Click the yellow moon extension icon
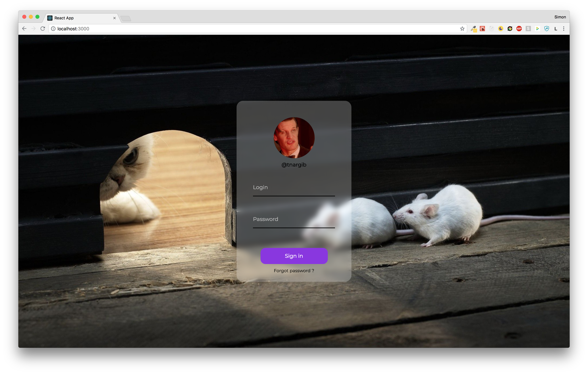Image resolution: width=588 pixels, height=374 pixels. [x=501, y=29]
